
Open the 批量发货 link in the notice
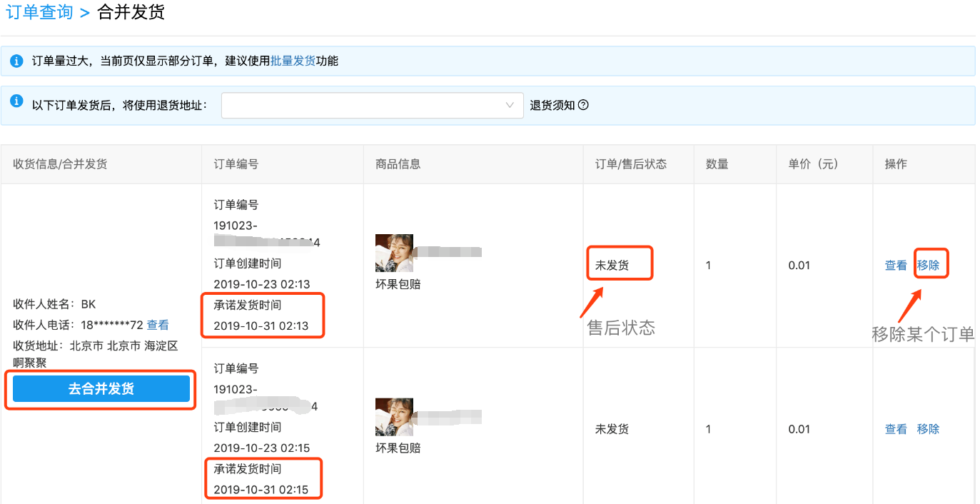[293, 61]
